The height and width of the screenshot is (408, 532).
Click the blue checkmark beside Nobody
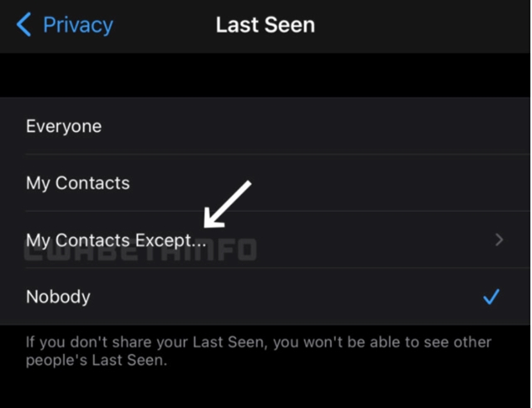[491, 297]
